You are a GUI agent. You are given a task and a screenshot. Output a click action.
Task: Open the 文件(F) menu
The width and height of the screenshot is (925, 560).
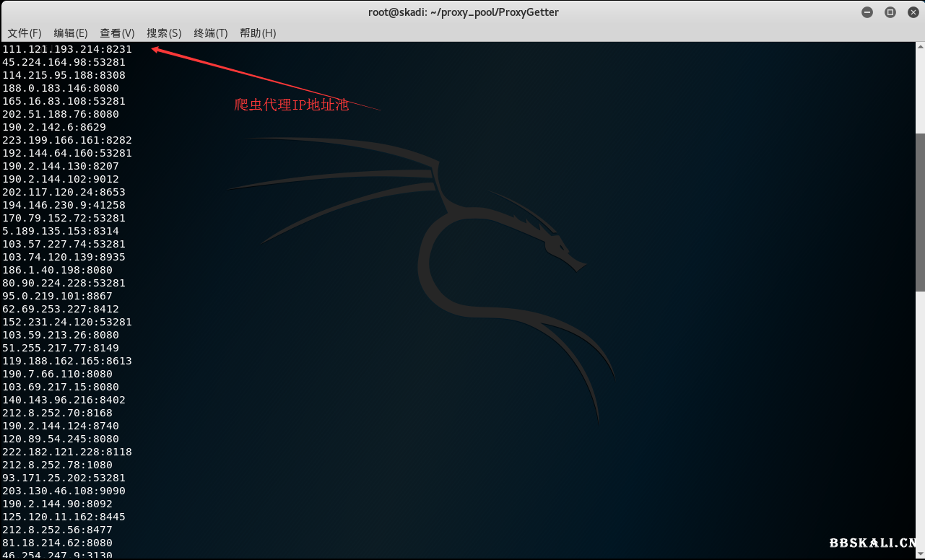tap(25, 33)
